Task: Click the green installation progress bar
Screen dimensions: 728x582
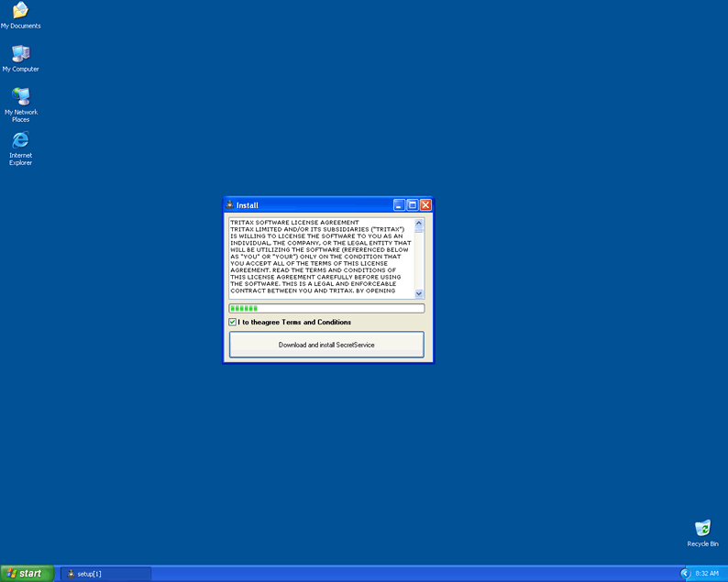Action: (x=326, y=309)
